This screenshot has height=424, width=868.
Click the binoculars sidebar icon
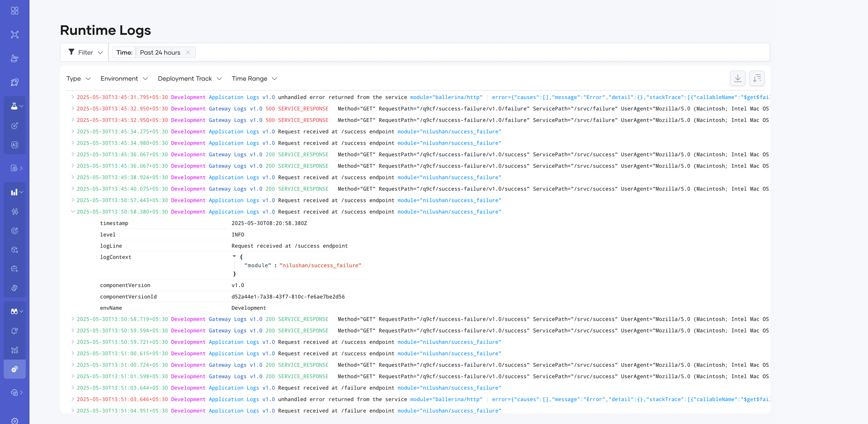tap(14, 311)
